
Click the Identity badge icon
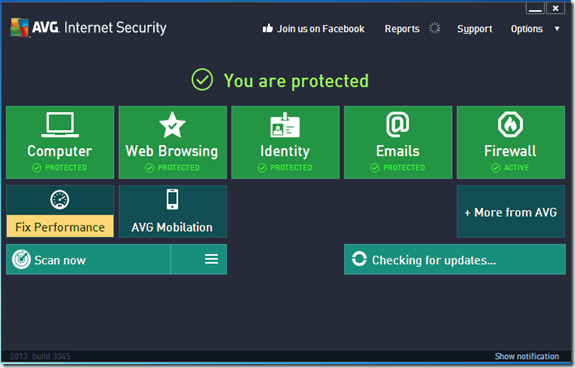tap(285, 125)
